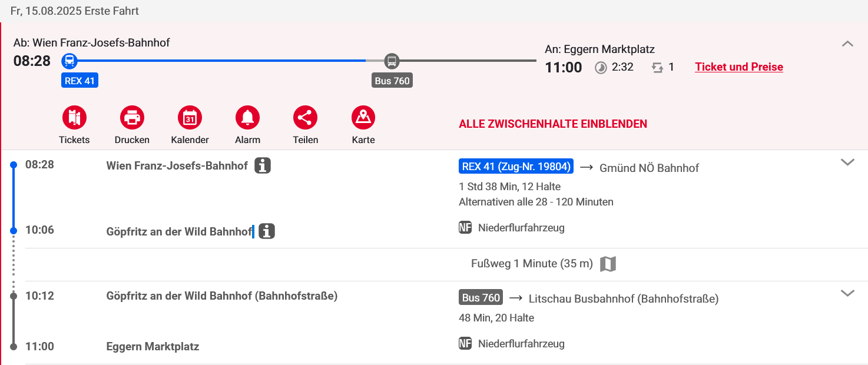
Task: Set an Alarm with the bell icon
Action: tap(247, 118)
